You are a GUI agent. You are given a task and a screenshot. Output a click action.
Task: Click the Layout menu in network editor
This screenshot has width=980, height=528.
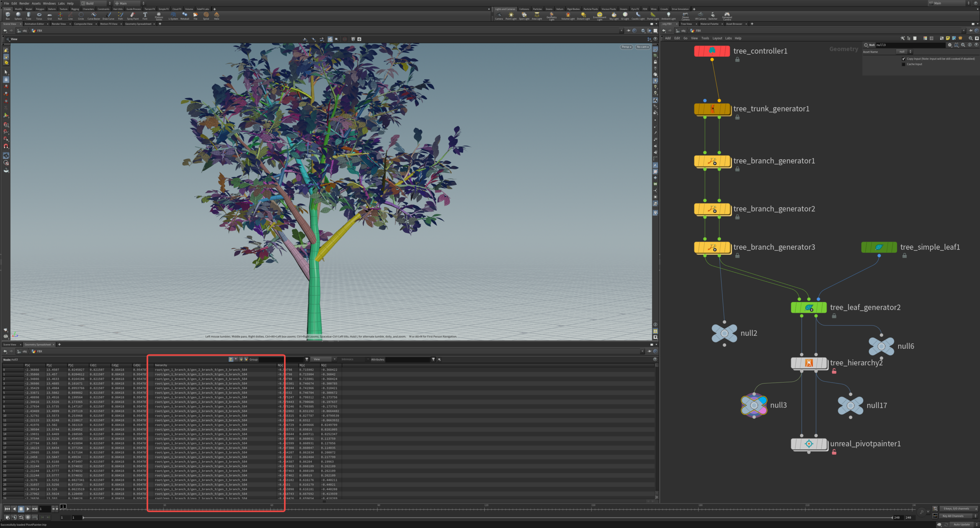717,38
